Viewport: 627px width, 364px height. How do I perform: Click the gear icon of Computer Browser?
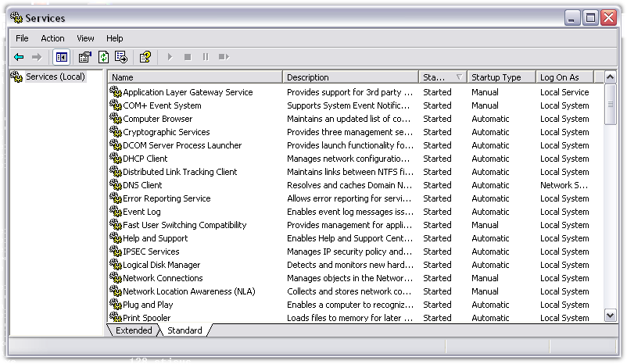(x=116, y=118)
